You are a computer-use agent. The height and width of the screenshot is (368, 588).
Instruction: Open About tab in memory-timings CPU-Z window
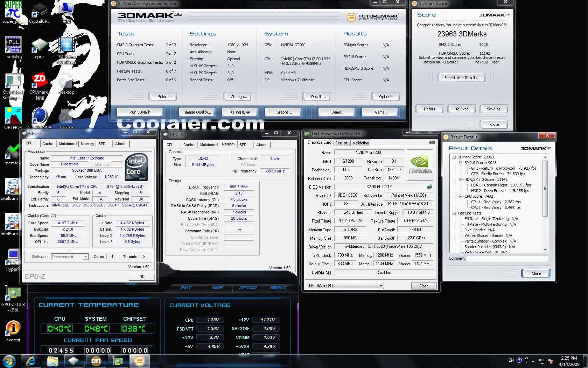tap(261, 145)
